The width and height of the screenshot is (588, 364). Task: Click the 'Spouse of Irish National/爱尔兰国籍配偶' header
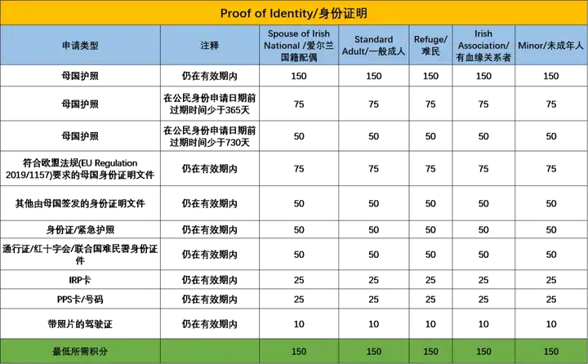pos(299,46)
